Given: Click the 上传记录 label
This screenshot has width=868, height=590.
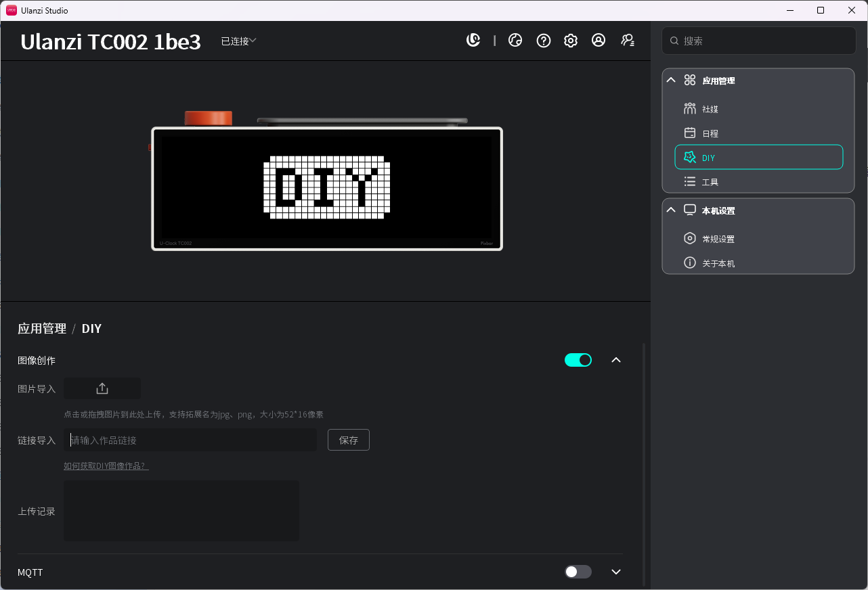Looking at the screenshot, I should (x=37, y=512).
